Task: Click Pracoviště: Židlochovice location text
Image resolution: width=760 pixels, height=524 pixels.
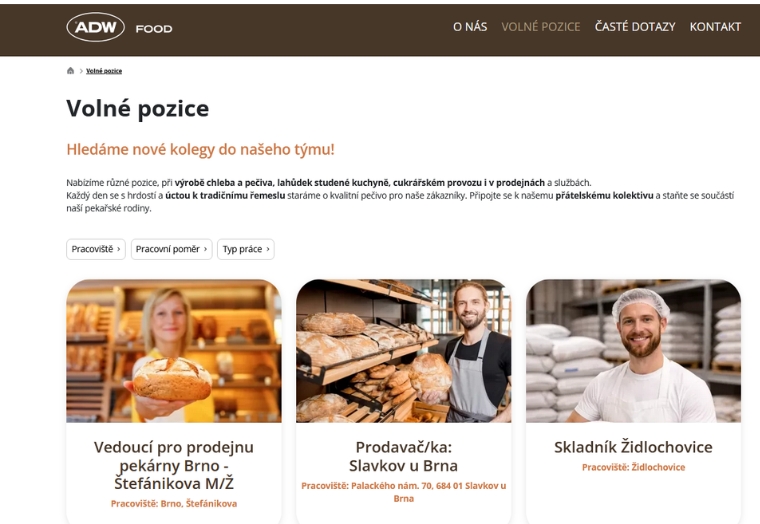Action: point(633,467)
